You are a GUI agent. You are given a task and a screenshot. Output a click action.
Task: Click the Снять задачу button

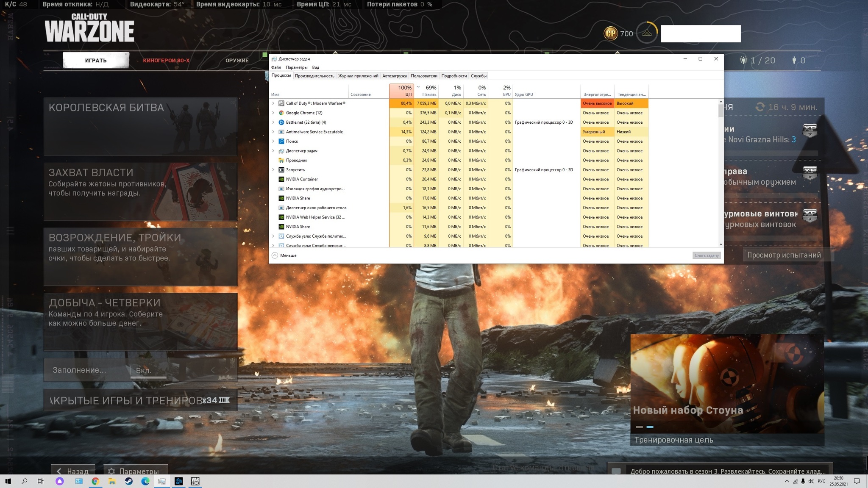(706, 255)
